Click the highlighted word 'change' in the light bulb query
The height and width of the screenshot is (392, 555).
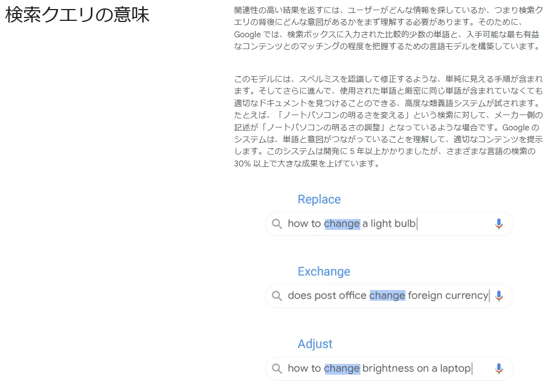tap(342, 224)
